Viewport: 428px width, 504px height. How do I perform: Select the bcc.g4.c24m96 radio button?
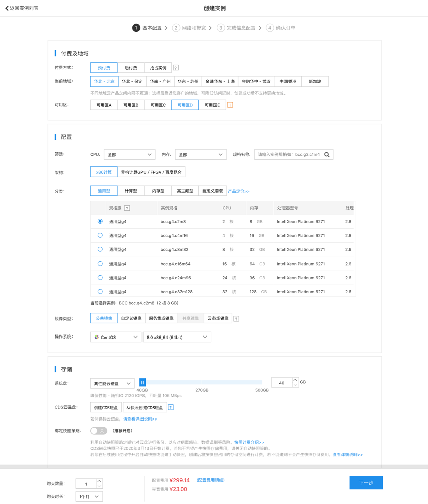[x=100, y=277]
